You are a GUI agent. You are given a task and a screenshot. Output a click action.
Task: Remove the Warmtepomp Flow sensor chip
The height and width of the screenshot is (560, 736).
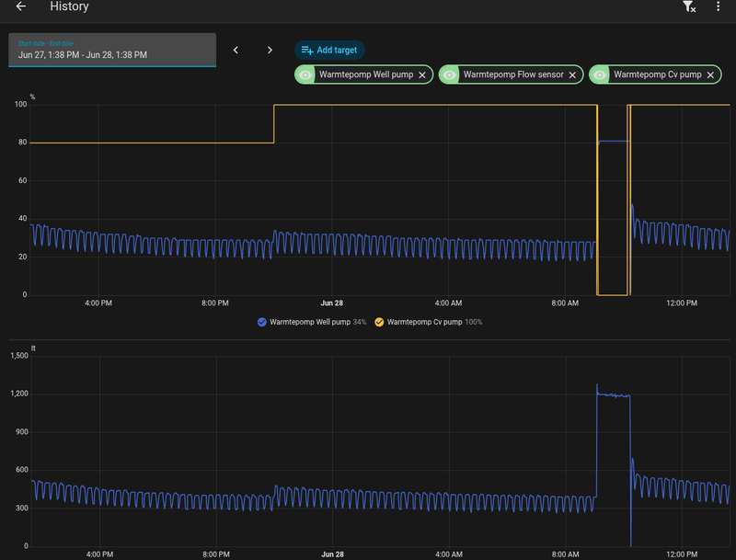(572, 75)
